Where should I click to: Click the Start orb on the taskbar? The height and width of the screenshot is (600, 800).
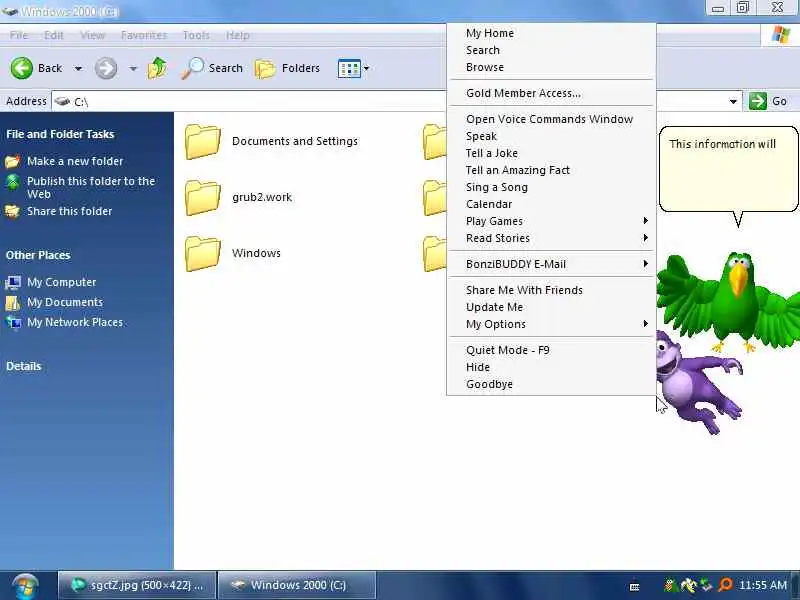[x=25, y=586]
